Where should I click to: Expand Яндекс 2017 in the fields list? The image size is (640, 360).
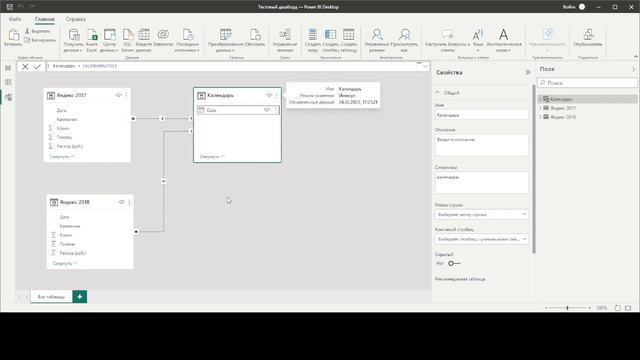540,108
